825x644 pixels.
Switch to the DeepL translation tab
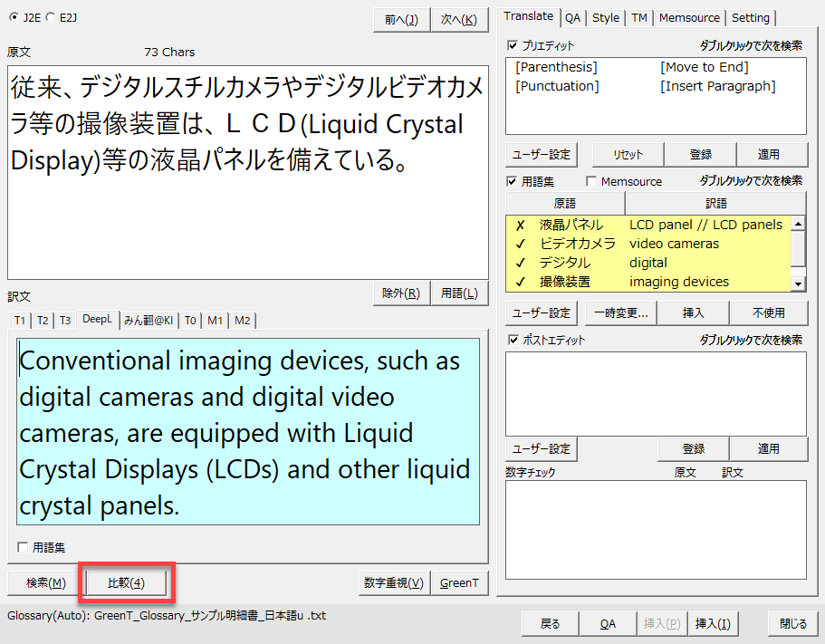pyautogui.click(x=97, y=320)
